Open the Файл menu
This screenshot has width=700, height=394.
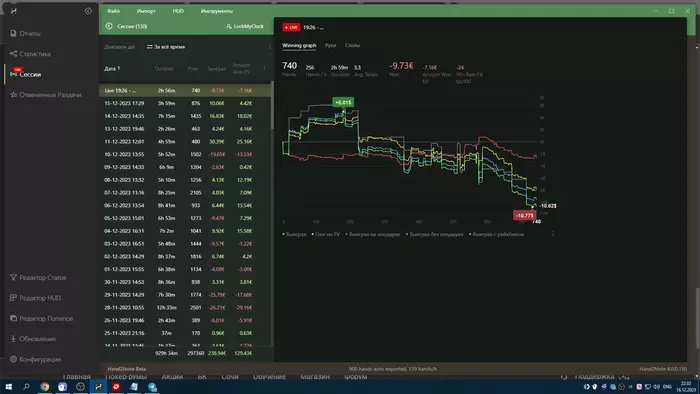click(113, 11)
